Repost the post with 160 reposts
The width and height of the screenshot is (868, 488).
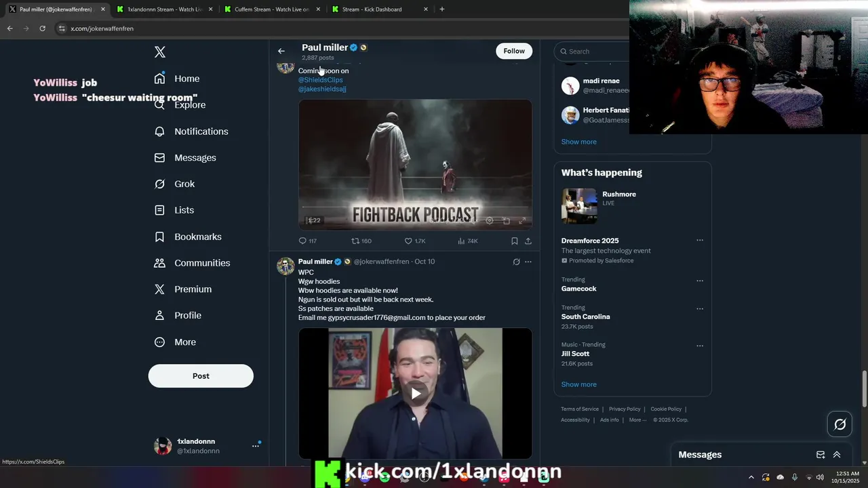[361, 241]
